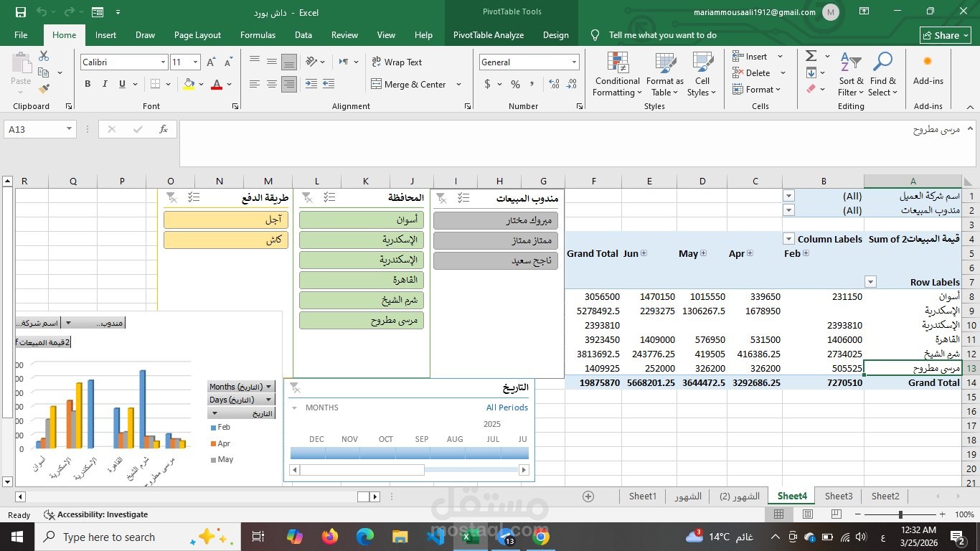
Task: Open the Merge & Center button
Action: click(408, 84)
